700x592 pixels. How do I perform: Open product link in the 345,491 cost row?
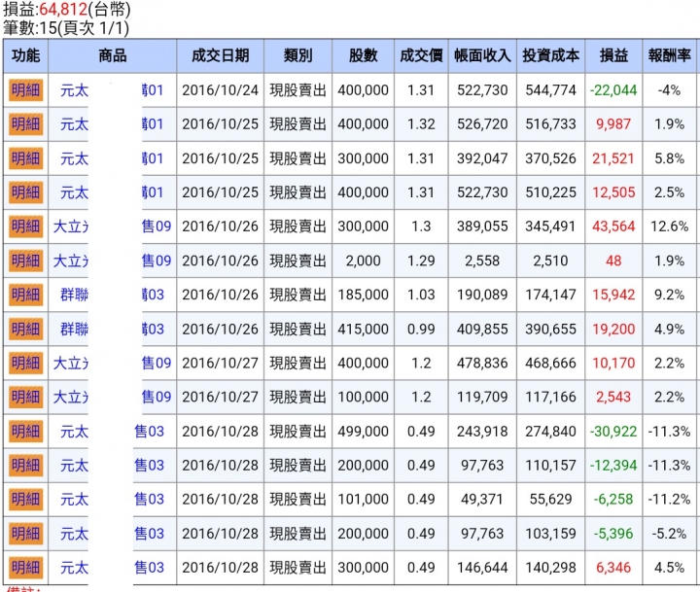pos(112,226)
